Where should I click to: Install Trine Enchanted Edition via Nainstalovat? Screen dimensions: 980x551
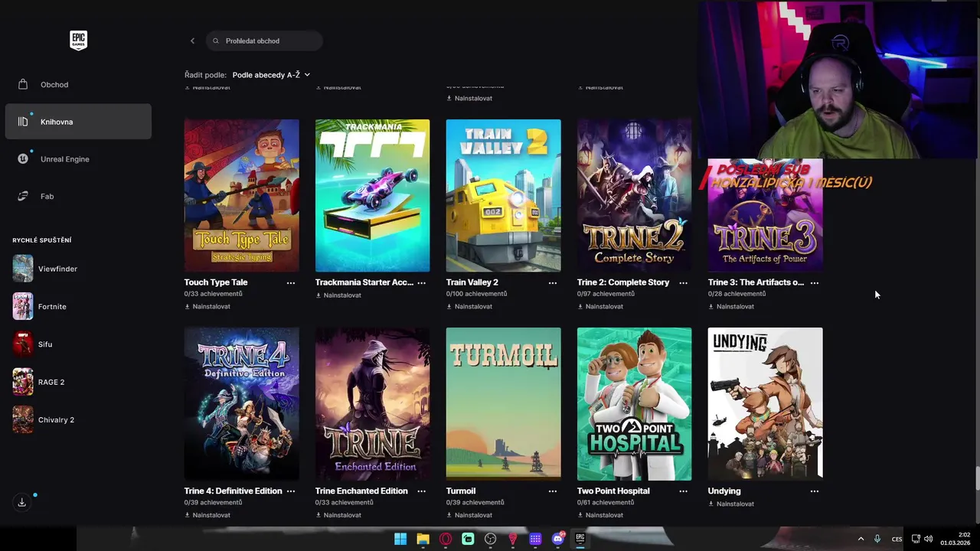[338, 515]
